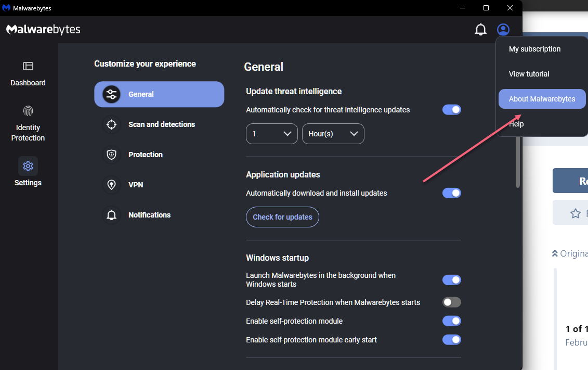The height and width of the screenshot is (370, 588).
Task: Click the Settings gear icon
Action: click(28, 166)
